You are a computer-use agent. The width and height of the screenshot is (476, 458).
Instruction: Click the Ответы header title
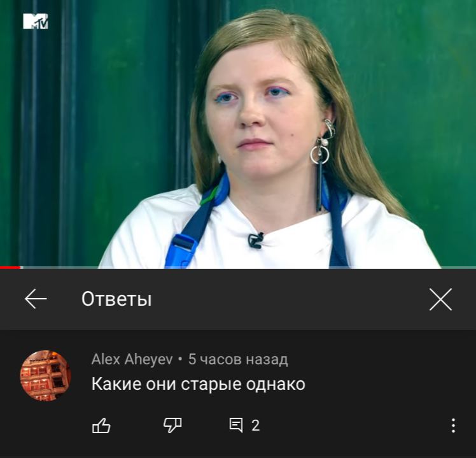(x=116, y=299)
